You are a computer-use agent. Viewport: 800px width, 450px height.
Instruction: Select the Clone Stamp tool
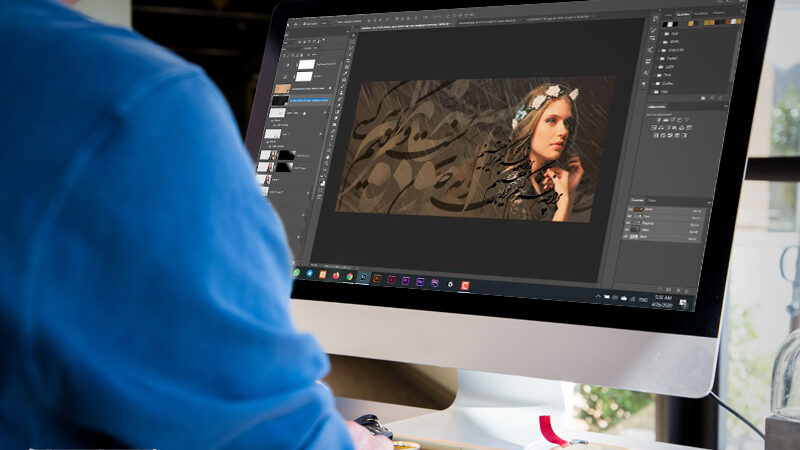(341, 93)
